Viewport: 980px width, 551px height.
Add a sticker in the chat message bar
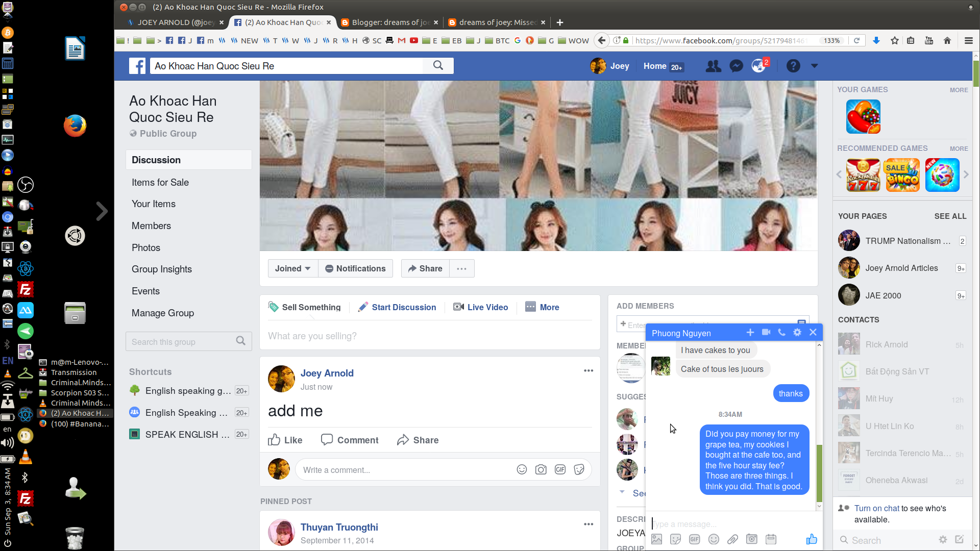point(675,539)
